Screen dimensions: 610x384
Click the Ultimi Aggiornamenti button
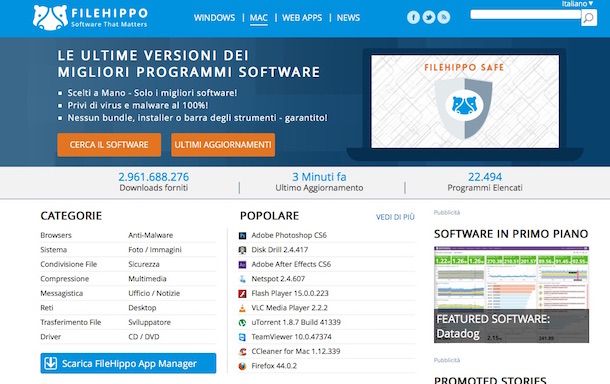[223, 145]
